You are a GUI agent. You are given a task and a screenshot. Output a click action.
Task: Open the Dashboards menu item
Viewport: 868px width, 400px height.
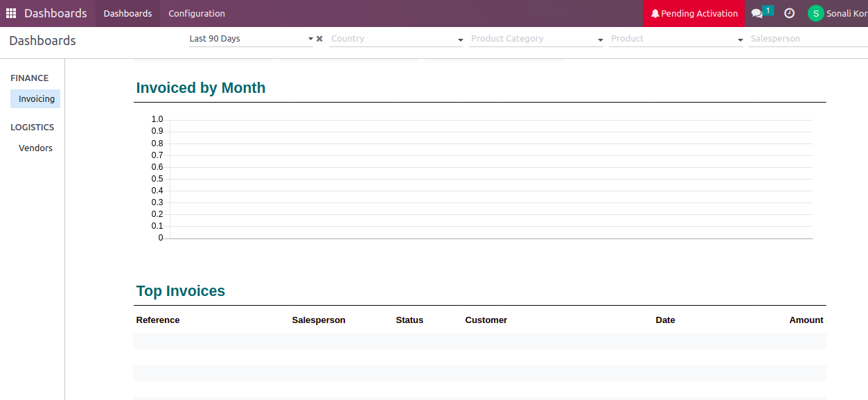(127, 13)
